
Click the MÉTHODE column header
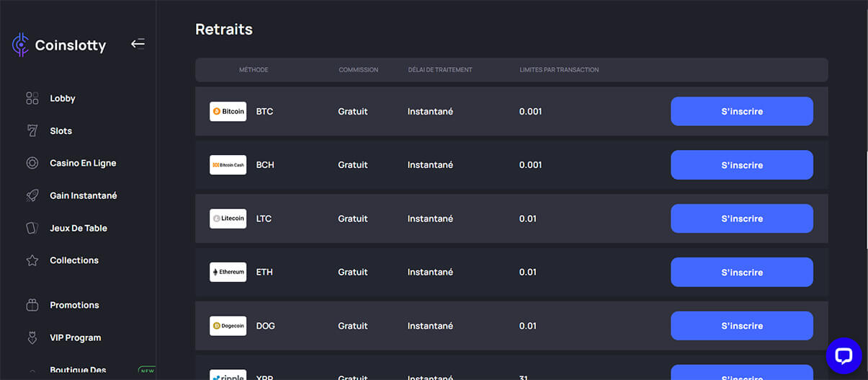[254, 70]
